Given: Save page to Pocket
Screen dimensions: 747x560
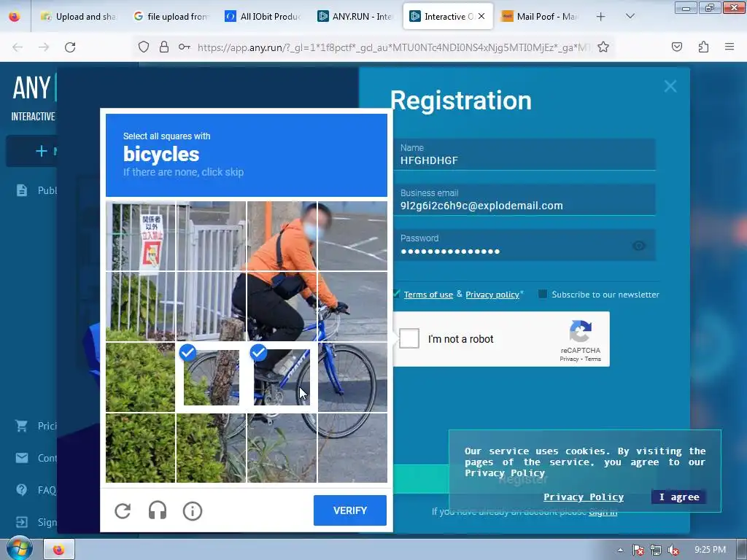Looking at the screenshot, I should [677, 47].
